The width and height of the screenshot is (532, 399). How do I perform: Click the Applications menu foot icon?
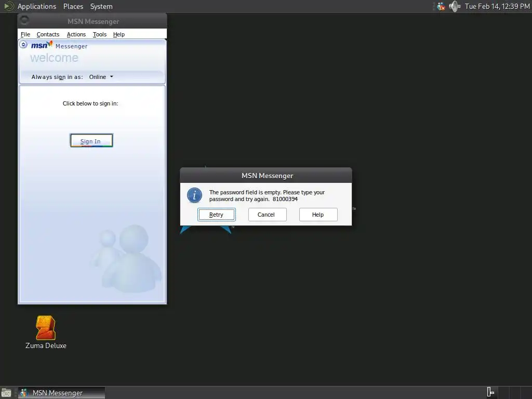pos(9,6)
